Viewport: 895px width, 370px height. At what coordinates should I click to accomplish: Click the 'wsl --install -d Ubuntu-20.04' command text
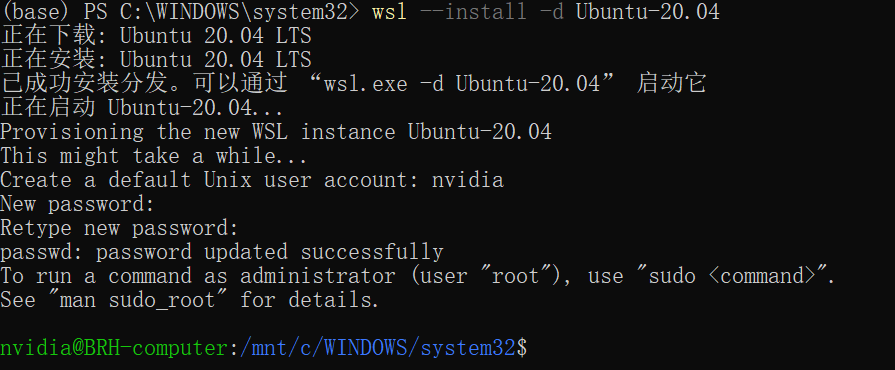546,11
